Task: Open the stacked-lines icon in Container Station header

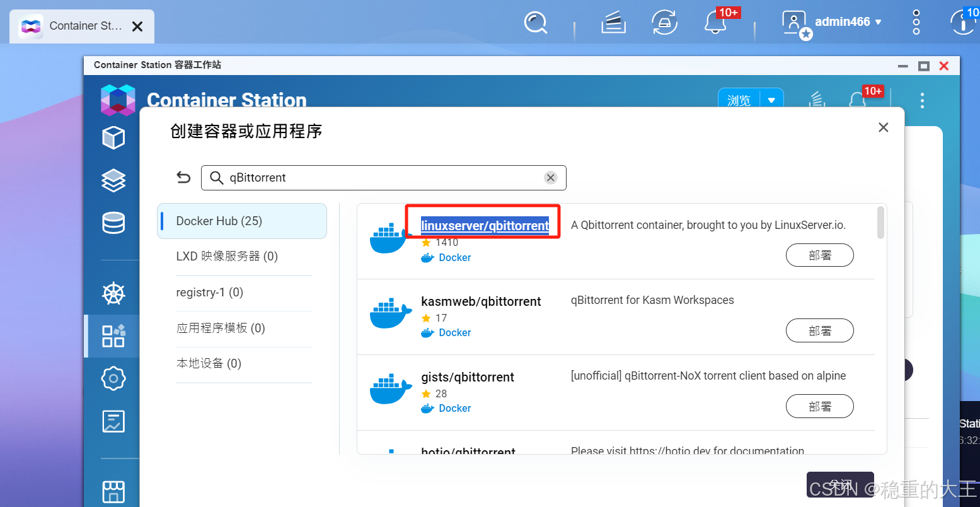Action: pyautogui.click(x=817, y=100)
